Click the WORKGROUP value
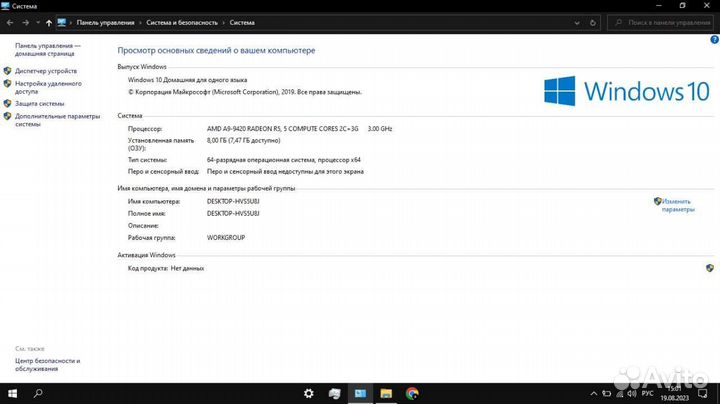Viewport: 720px width, 404px height. tap(226, 238)
